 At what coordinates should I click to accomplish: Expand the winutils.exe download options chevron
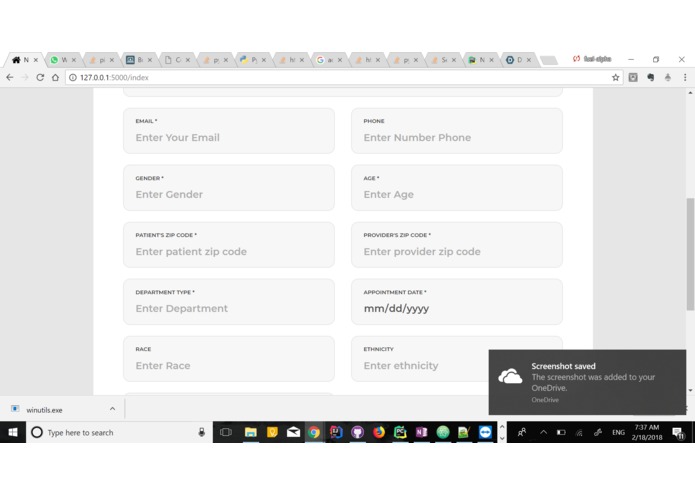coord(113,409)
